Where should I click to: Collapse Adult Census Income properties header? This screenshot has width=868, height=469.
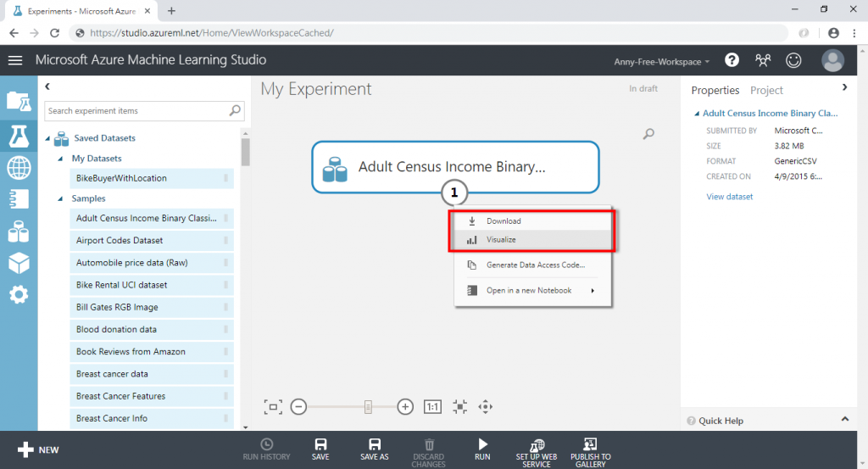pos(697,114)
